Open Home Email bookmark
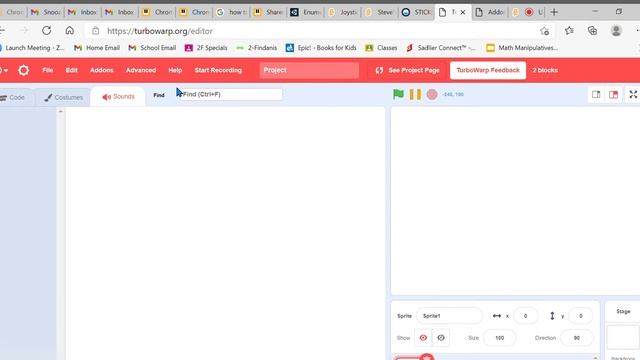Screen dimensions: 640x360 coord(97,48)
